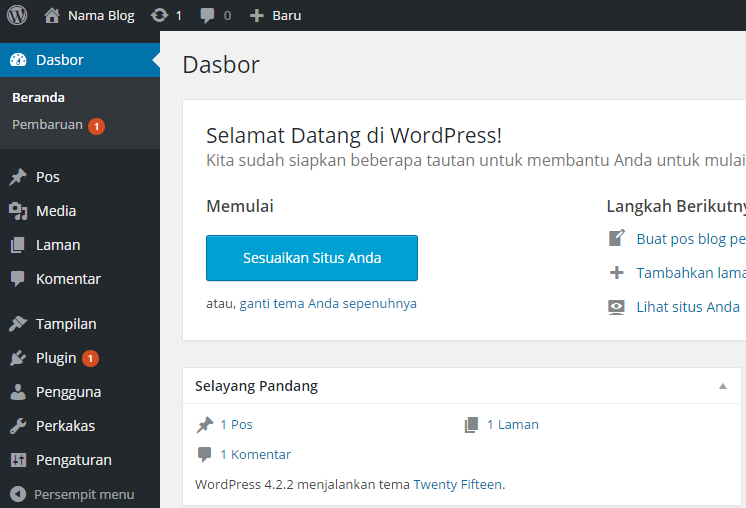Select the Dasbor sidebar menu item
746x508 pixels.
click(x=79, y=60)
